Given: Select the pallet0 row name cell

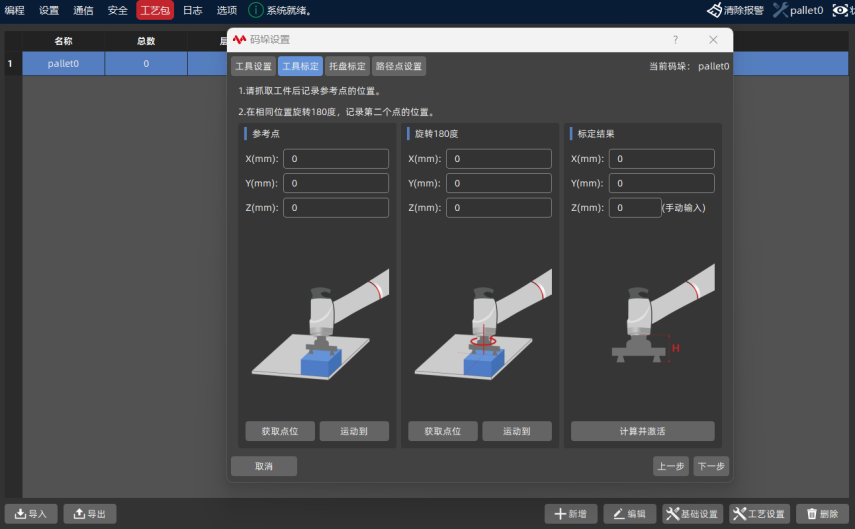Looking at the screenshot, I should (63, 64).
